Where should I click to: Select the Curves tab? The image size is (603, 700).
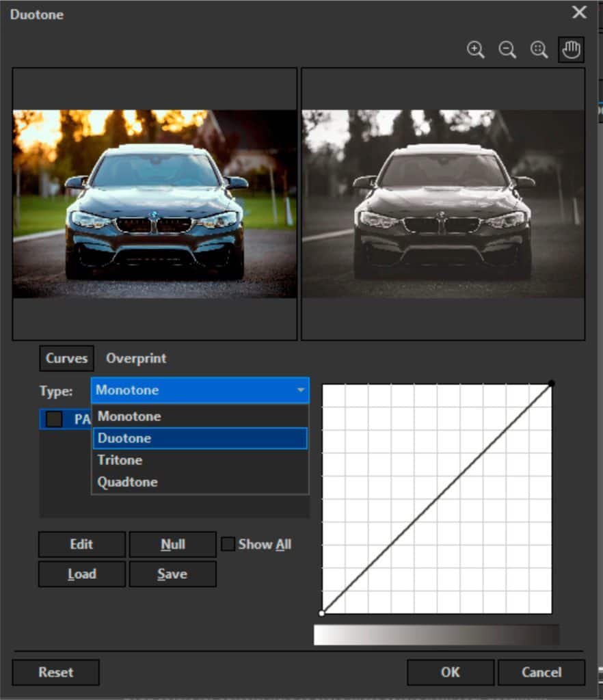click(66, 358)
